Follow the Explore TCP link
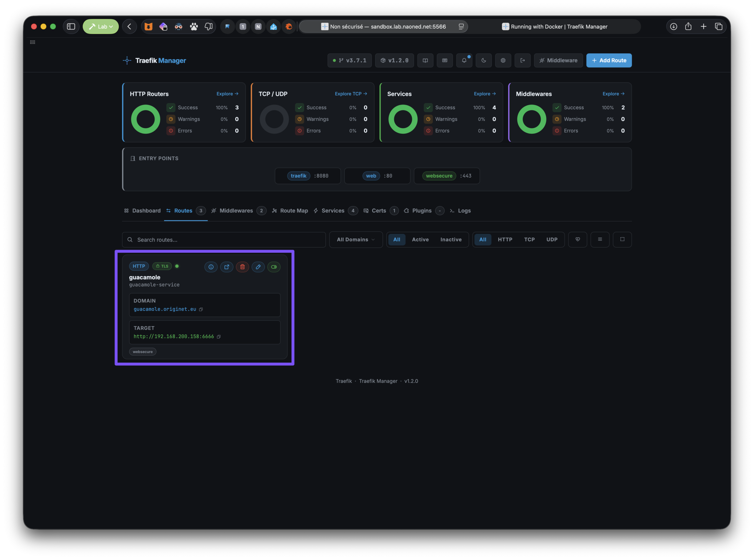This screenshot has height=560, width=754. 351,94
